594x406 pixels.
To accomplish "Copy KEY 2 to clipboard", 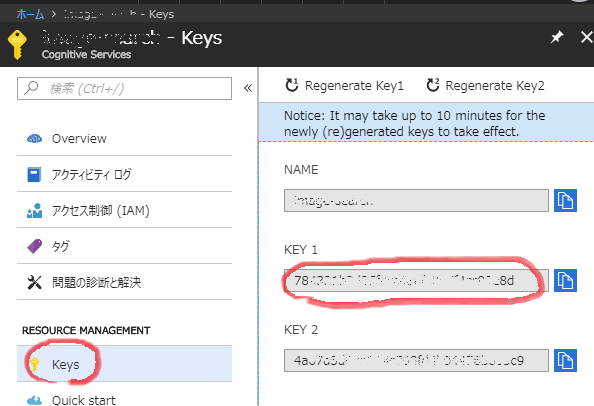I will point(565,361).
